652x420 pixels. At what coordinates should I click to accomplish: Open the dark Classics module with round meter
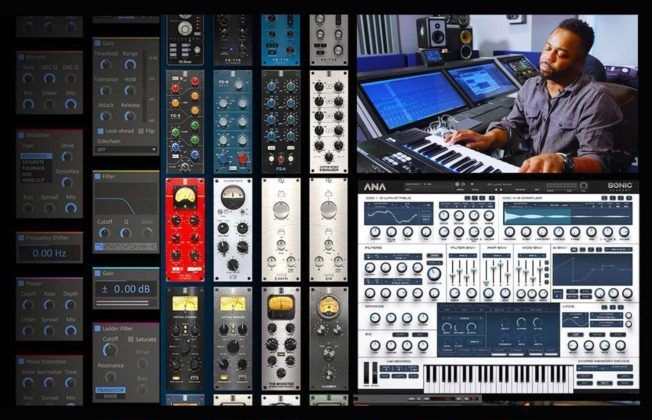(x=328, y=338)
